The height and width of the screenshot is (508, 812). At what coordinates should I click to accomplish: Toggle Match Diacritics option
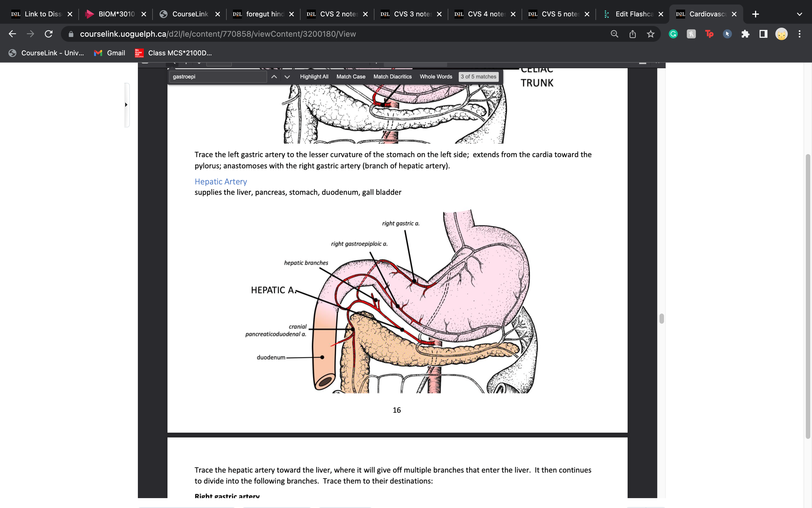pos(392,76)
